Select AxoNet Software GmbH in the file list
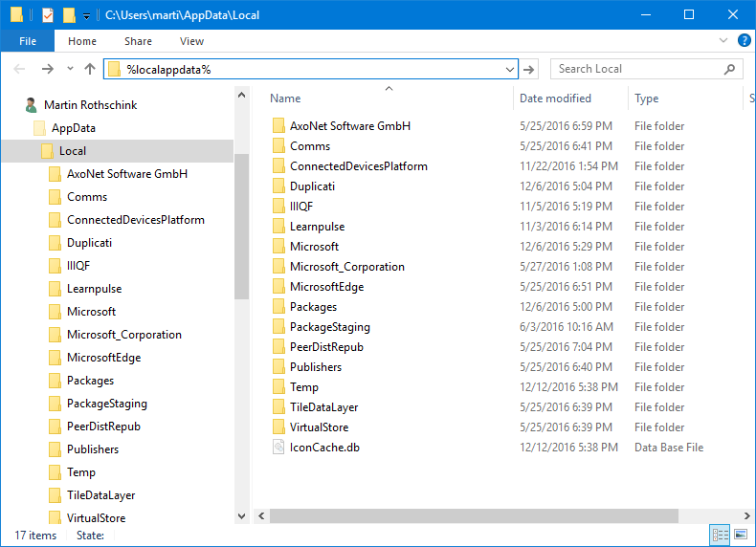This screenshot has height=547, width=756. [350, 126]
